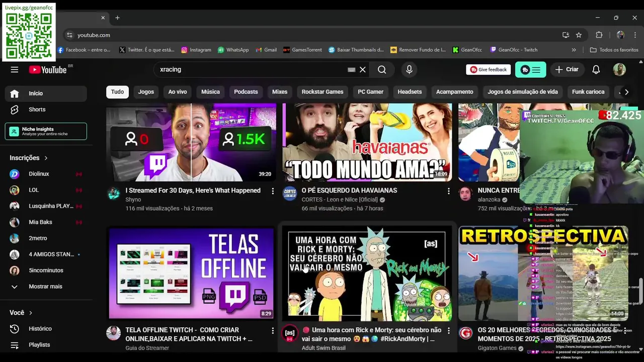Open the Gigaton Games channel avatar
The width and height of the screenshot is (644, 362).
coord(466,333)
